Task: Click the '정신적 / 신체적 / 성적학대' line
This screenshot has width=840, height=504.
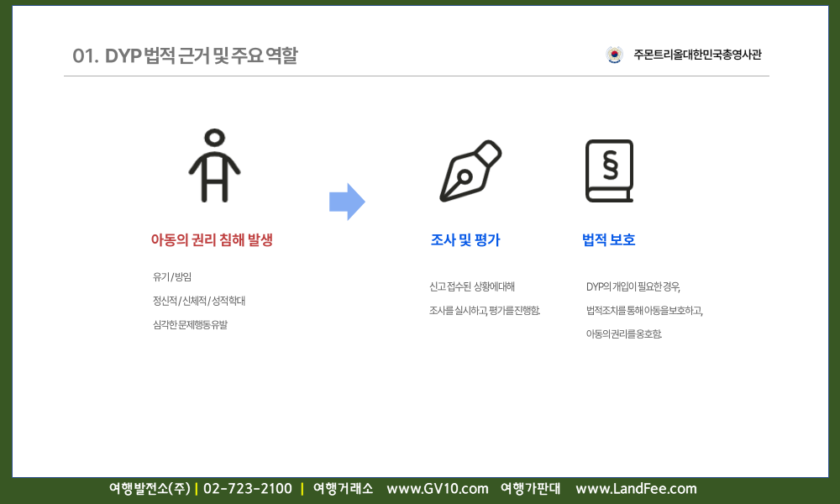Action: (199, 300)
